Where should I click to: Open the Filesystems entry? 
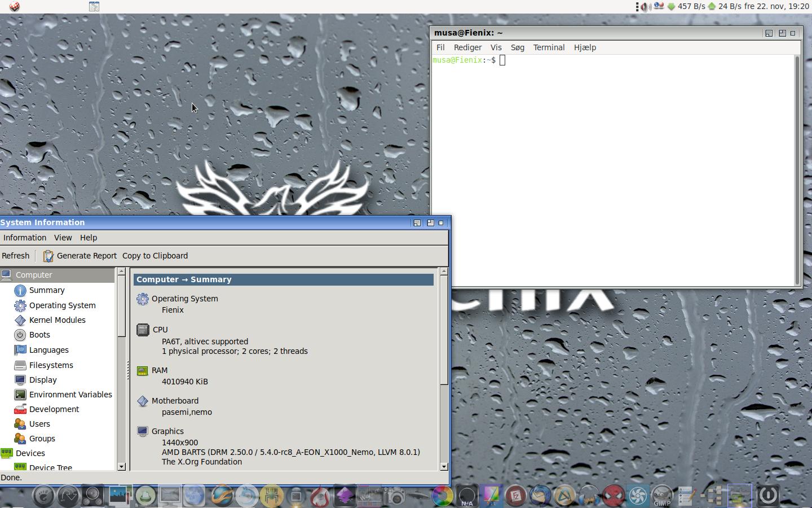[51, 365]
